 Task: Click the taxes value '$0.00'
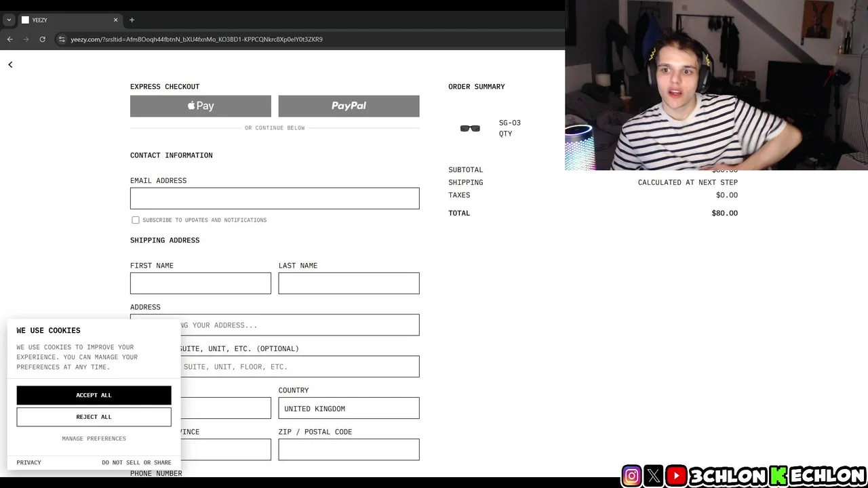(x=726, y=195)
